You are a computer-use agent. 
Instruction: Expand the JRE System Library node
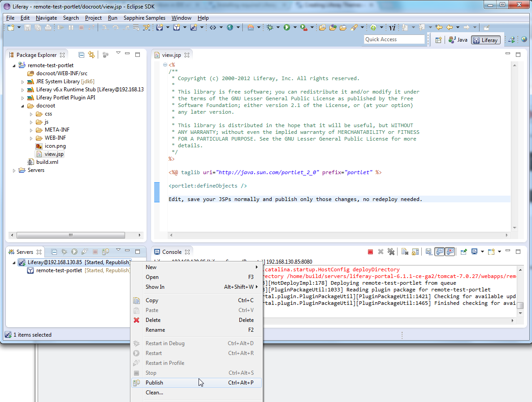click(23, 81)
